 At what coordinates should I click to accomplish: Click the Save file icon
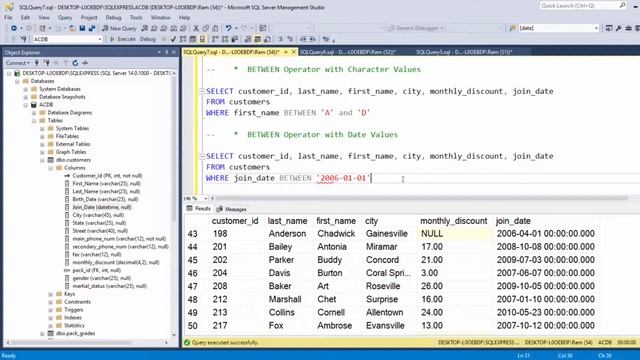coord(82,28)
